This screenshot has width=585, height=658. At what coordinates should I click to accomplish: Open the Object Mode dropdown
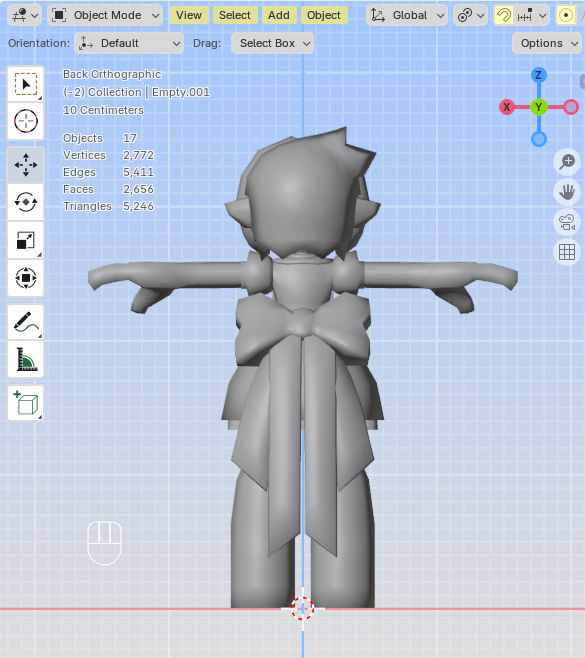pyautogui.click(x=105, y=16)
